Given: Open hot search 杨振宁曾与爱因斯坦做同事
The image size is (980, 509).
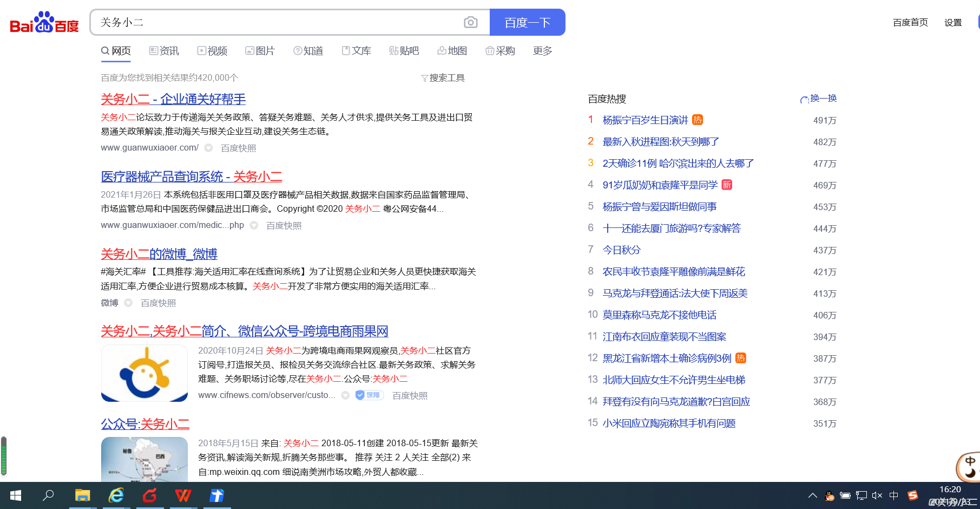Looking at the screenshot, I should click(660, 207).
